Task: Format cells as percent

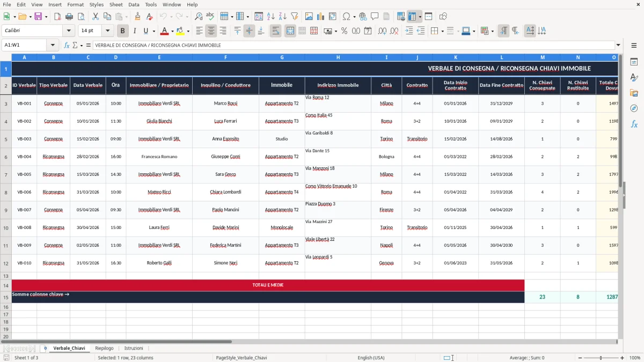Action: coord(344,31)
